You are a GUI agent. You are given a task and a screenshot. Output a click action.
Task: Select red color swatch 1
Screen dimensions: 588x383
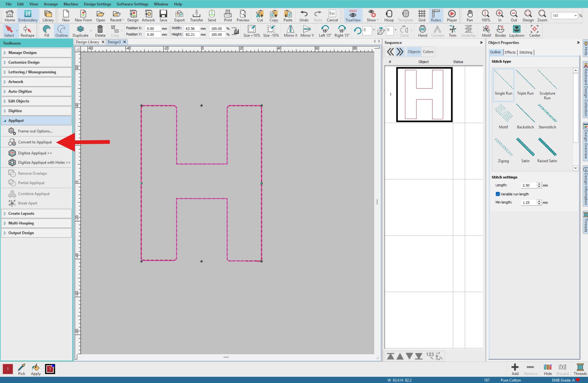pyautogui.click(x=8, y=369)
